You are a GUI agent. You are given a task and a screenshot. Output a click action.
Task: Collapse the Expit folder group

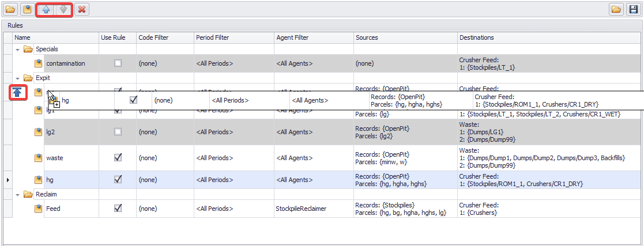tap(18, 78)
